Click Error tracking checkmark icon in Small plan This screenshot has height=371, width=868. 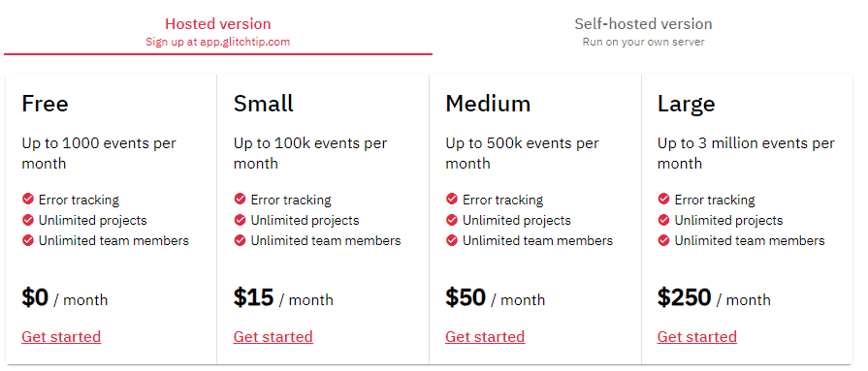tap(240, 199)
